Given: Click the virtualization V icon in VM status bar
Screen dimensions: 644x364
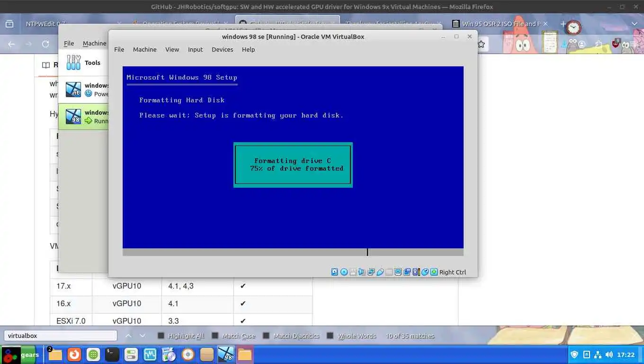Looking at the screenshot, I should click(416, 272).
